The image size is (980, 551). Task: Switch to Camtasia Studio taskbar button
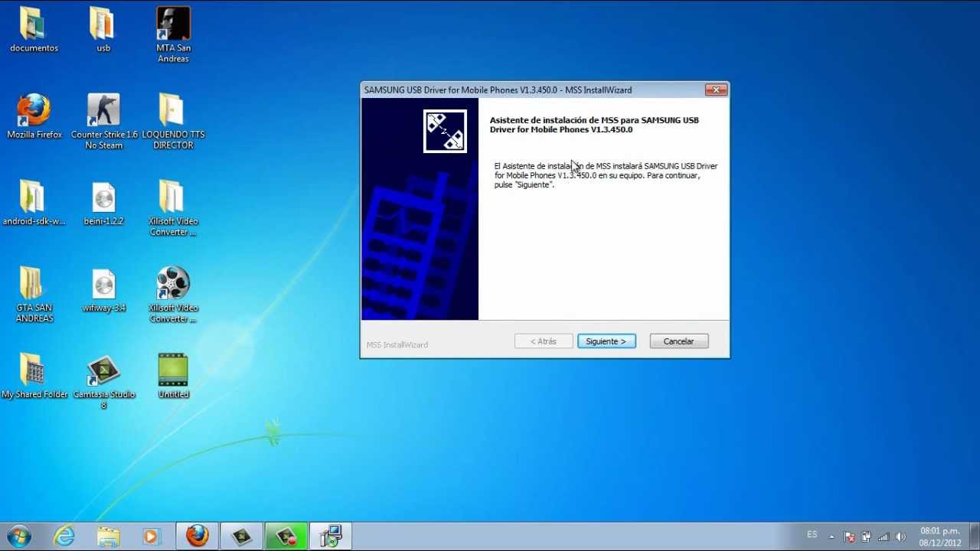point(242,536)
